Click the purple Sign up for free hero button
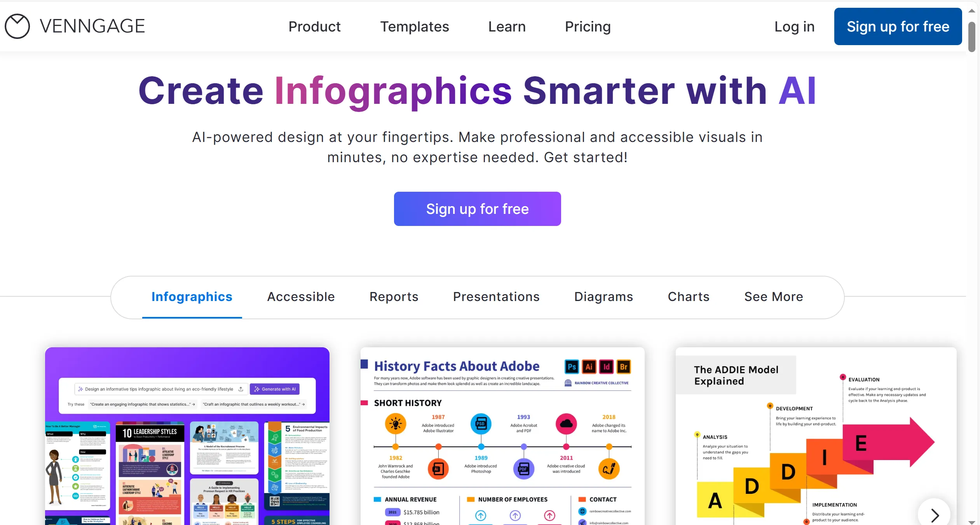The width and height of the screenshot is (980, 525). point(477,209)
